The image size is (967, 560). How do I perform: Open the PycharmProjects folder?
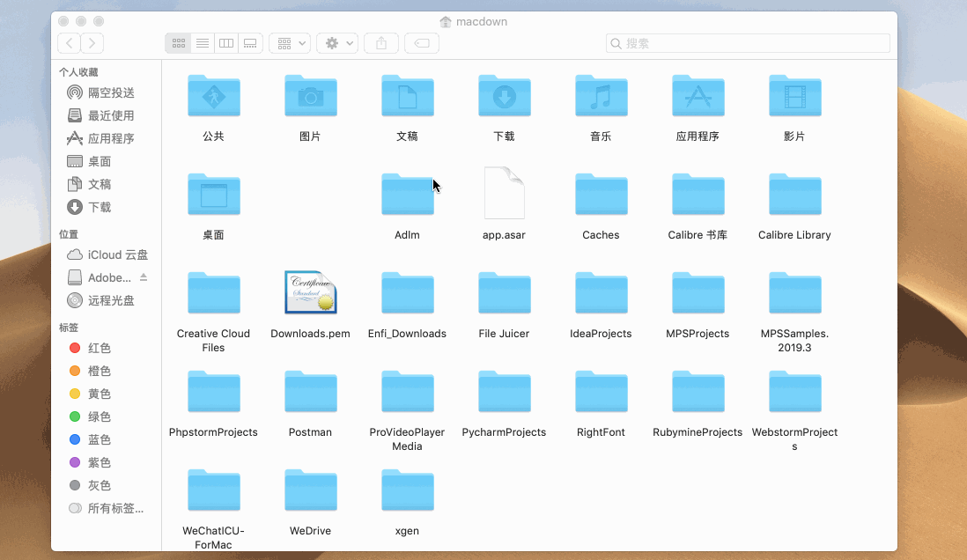504,392
